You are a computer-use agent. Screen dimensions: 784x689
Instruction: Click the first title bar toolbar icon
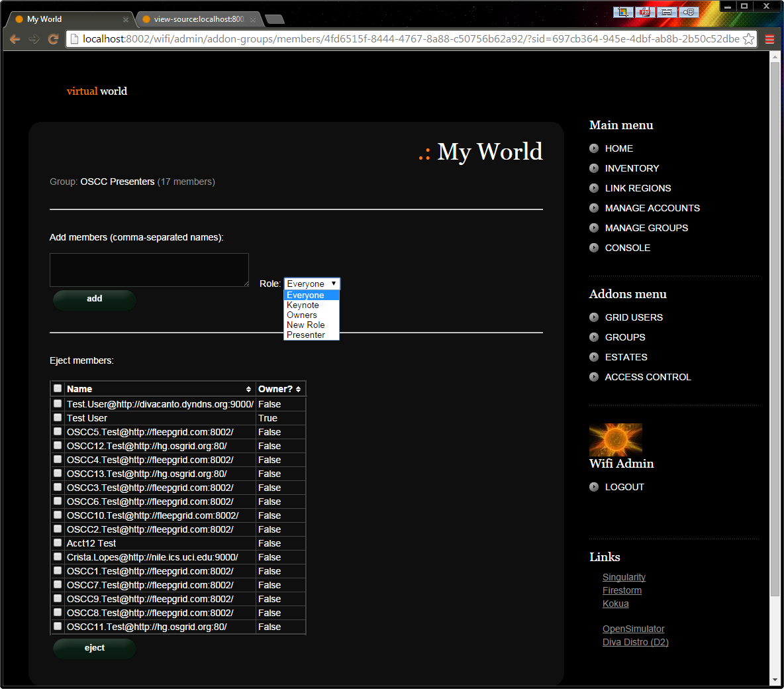pos(623,12)
